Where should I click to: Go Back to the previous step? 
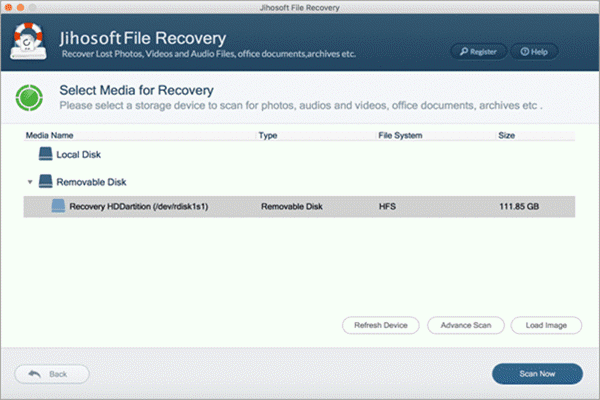pyautogui.click(x=52, y=374)
